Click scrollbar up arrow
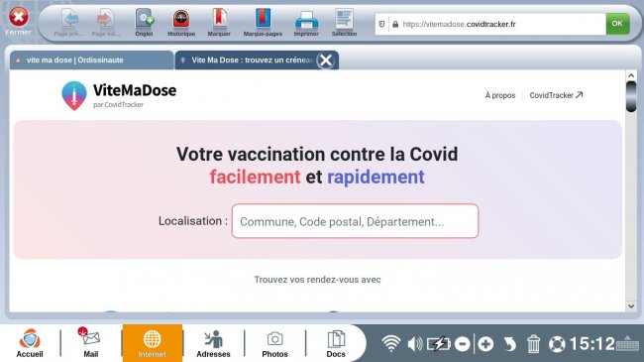 pyautogui.click(x=631, y=75)
